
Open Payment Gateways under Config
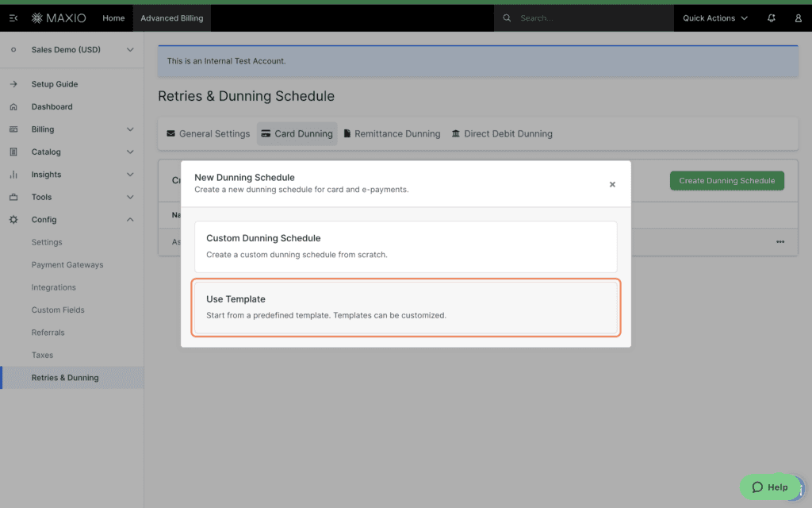click(x=67, y=265)
